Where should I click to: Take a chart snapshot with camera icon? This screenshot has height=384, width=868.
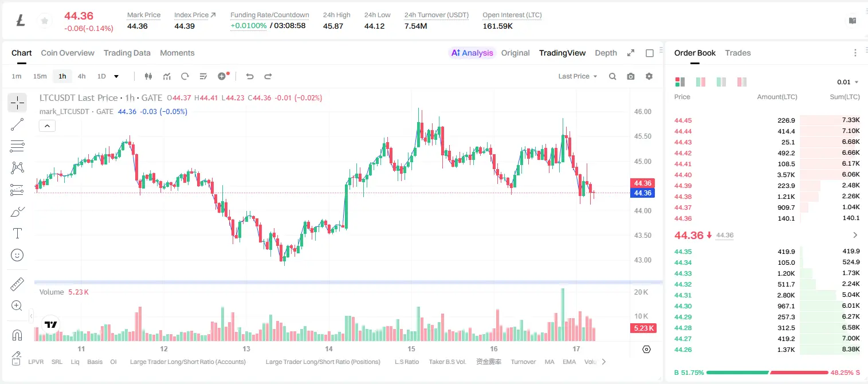point(631,76)
